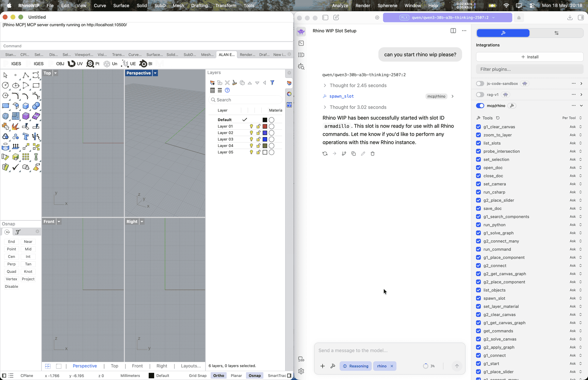
Task: Click the Install integrations button
Action: [530, 57]
